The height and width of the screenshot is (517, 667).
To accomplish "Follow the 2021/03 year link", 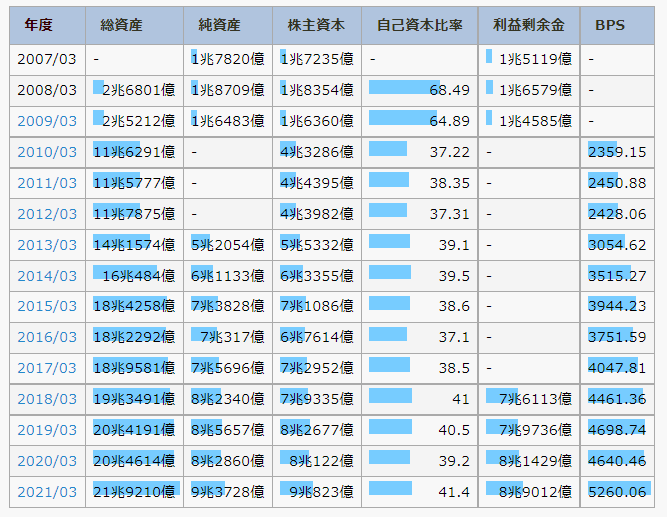I will click(47, 492).
